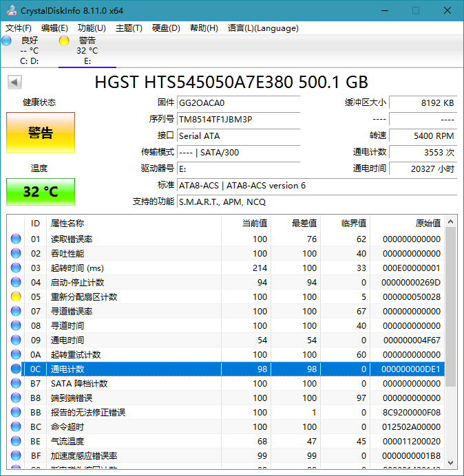Click the 属性名称 column header
This screenshot has width=464, height=476.
tap(67, 224)
